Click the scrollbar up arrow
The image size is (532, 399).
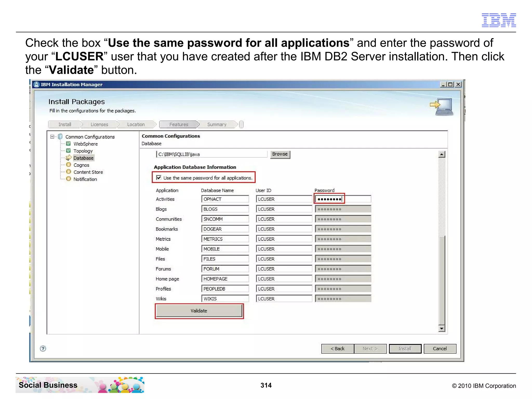pos(442,154)
